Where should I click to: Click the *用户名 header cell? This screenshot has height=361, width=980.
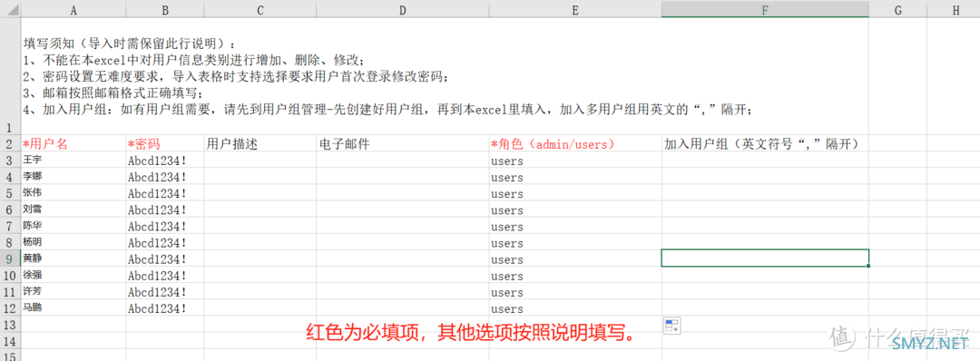pos(73,143)
